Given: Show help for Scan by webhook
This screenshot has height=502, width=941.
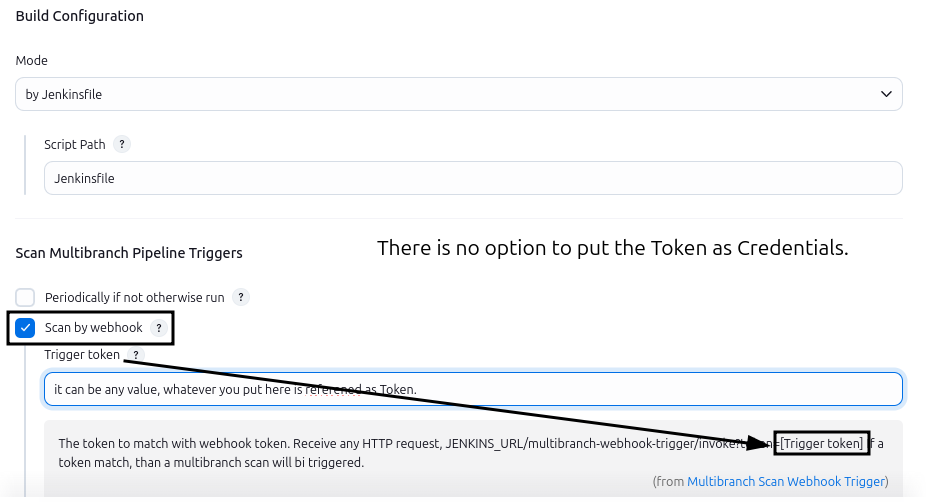Looking at the screenshot, I should tap(158, 327).
